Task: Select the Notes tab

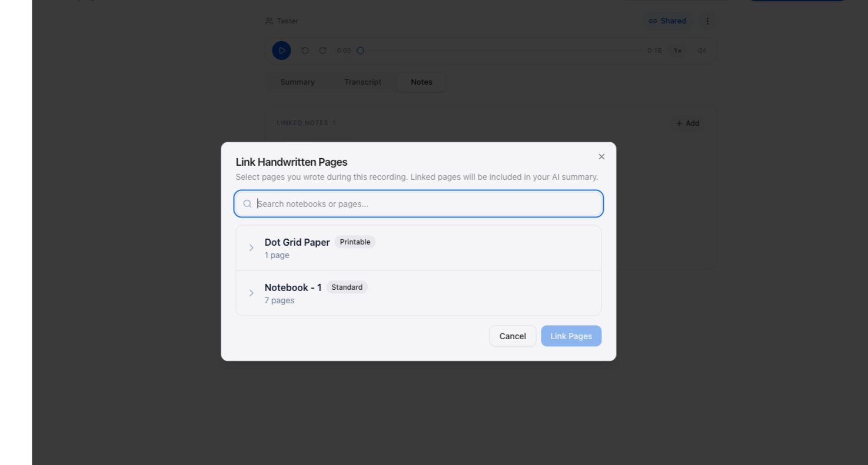Action: (421, 82)
